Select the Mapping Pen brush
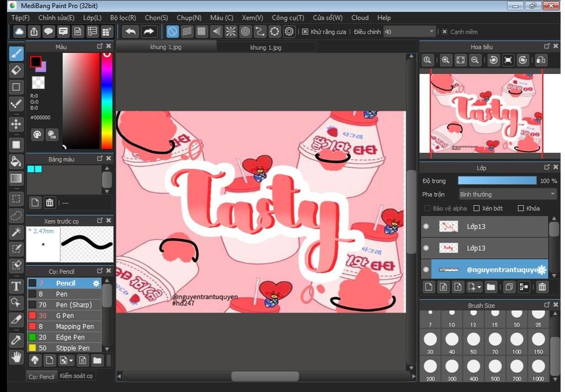Screen dimensions: 565x392 (x=65, y=326)
